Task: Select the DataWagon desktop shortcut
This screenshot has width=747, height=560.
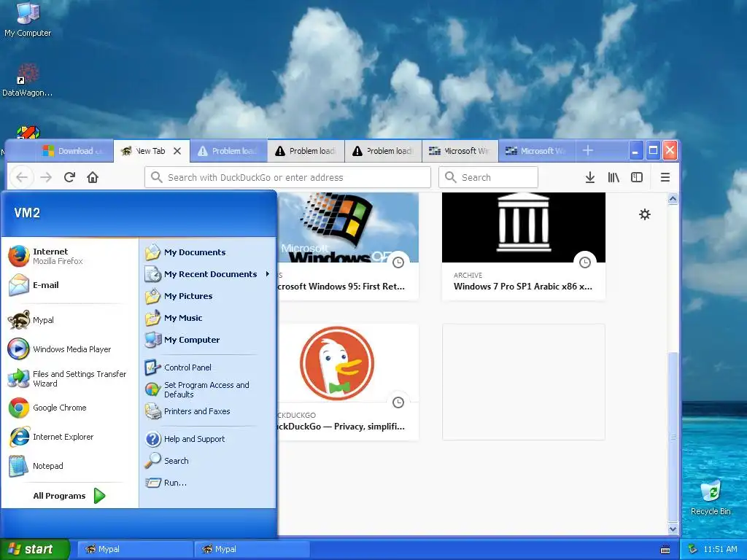Action: (28, 80)
